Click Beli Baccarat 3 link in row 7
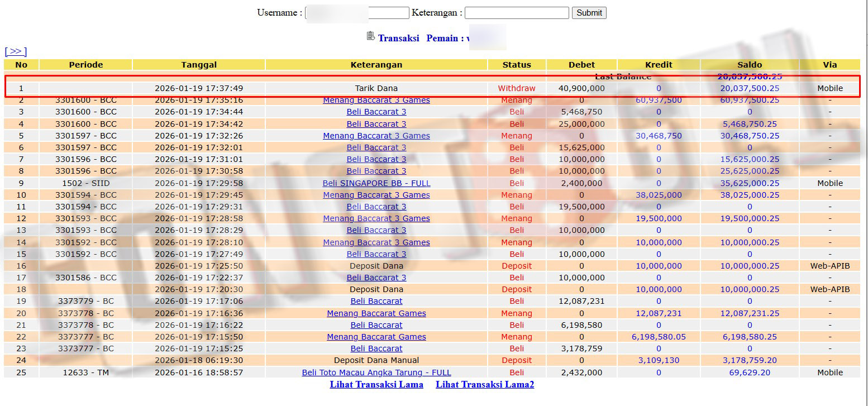 376,159
